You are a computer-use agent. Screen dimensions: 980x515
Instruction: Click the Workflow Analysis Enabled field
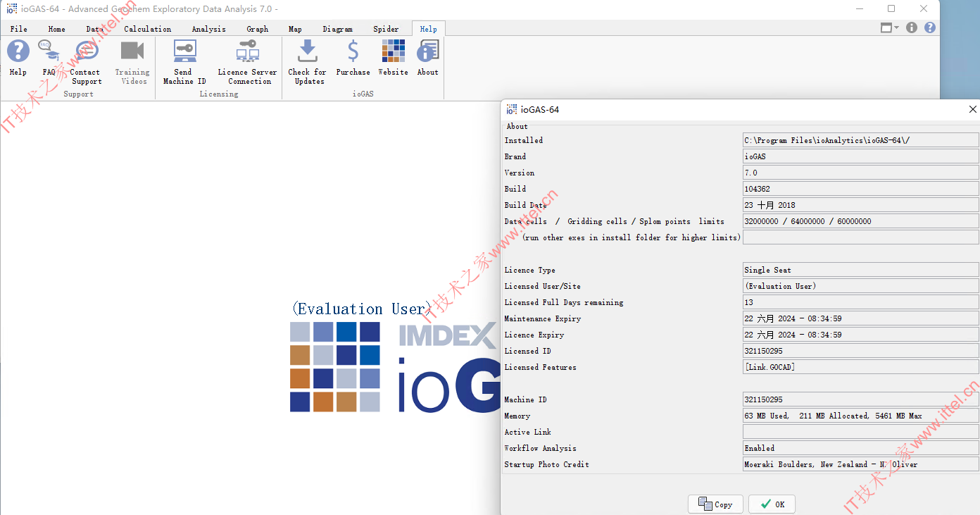click(860, 448)
